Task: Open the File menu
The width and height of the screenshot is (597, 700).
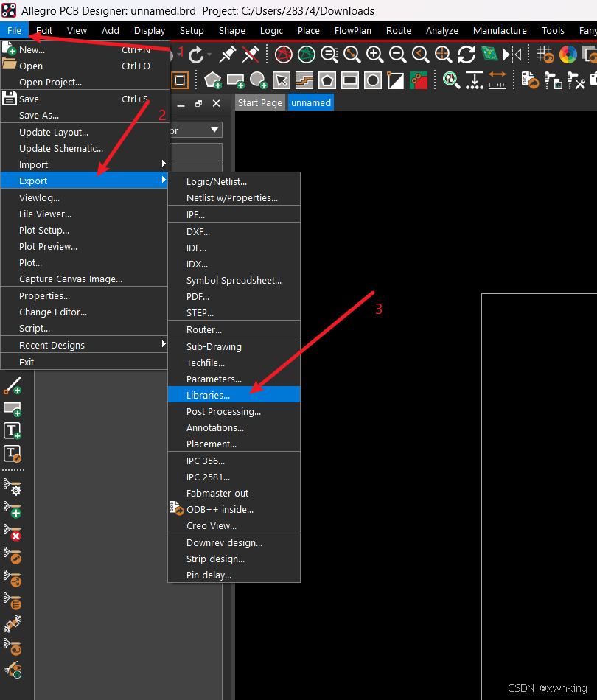Action: (14, 30)
